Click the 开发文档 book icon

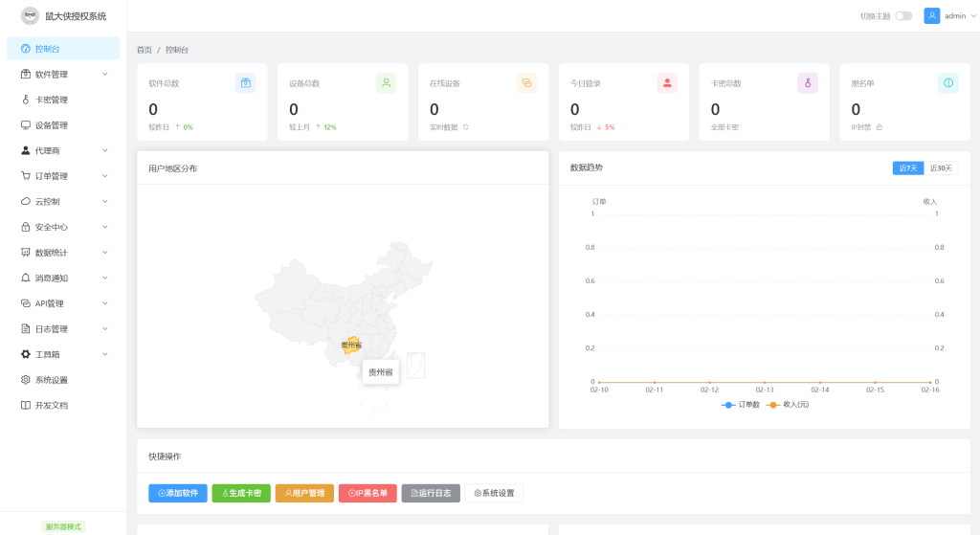[x=26, y=405]
